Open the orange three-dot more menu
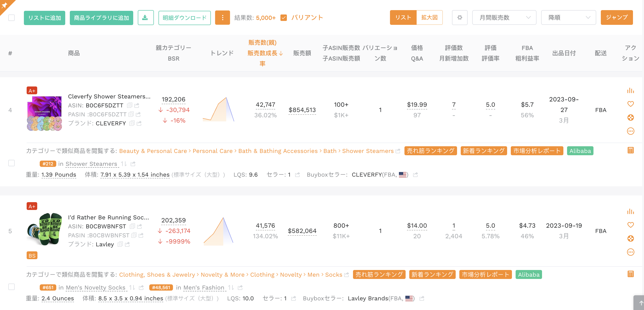This screenshot has height=310, width=644. pyautogui.click(x=222, y=17)
